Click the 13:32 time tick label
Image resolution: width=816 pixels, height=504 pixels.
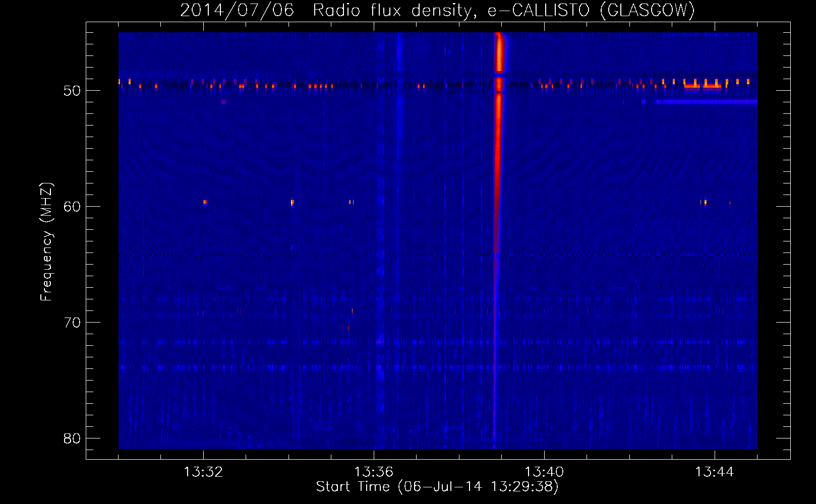pos(203,472)
